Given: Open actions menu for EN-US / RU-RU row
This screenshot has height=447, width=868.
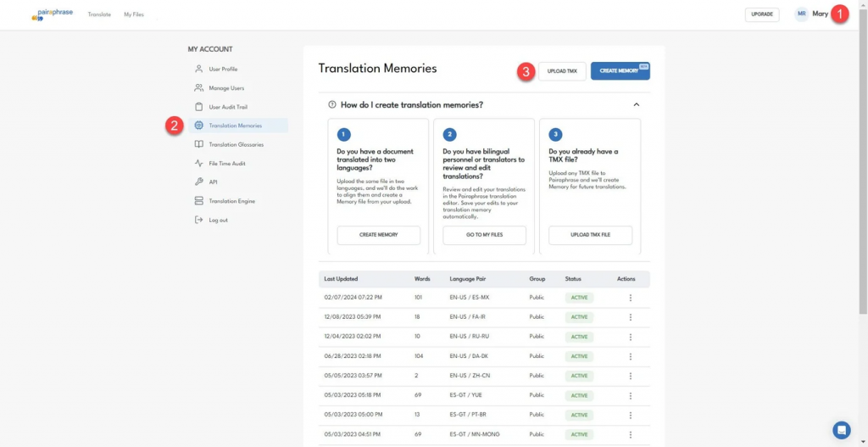Looking at the screenshot, I should 630,336.
